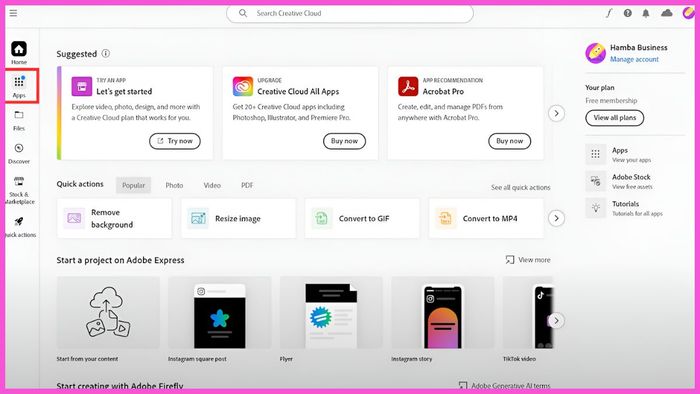Click the 'View free assets' text

click(x=632, y=187)
